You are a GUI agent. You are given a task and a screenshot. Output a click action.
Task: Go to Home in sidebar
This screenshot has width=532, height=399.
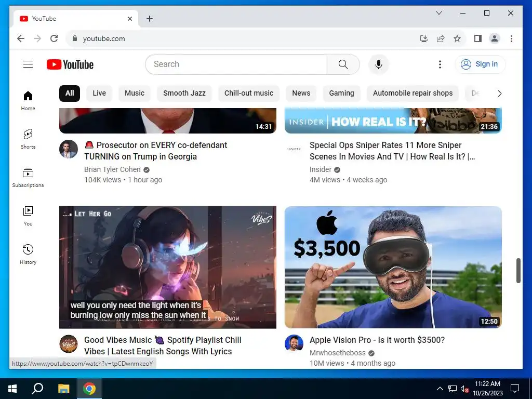28,101
